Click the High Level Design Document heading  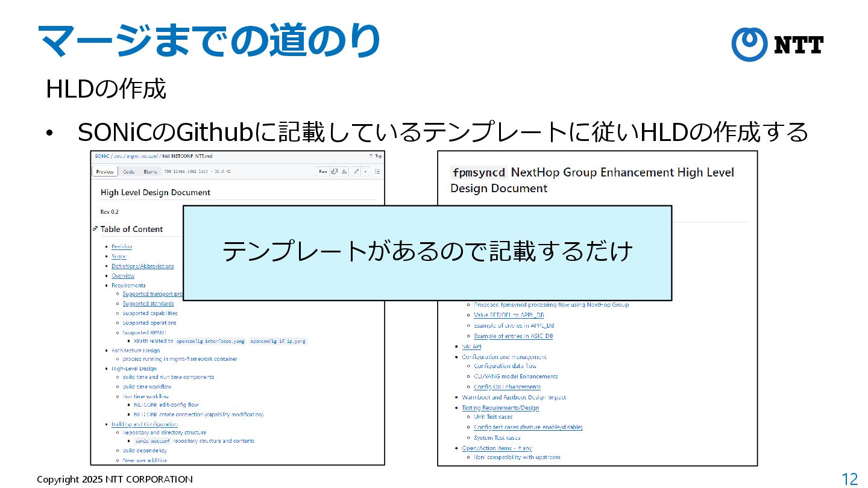156,193
